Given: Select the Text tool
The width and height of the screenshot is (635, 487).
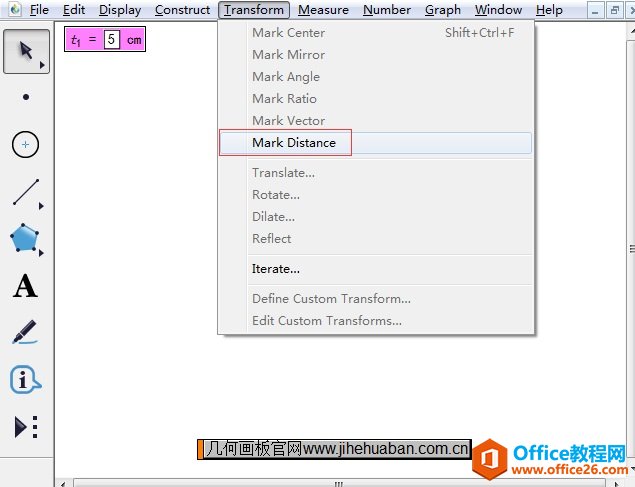Looking at the screenshot, I should click(x=26, y=287).
